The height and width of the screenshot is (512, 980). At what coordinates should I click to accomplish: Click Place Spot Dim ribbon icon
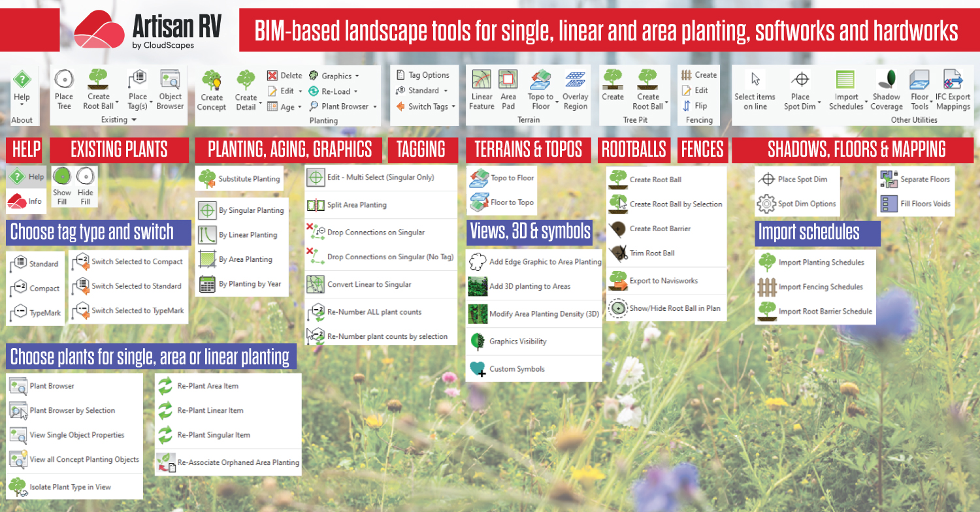pos(800,89)
